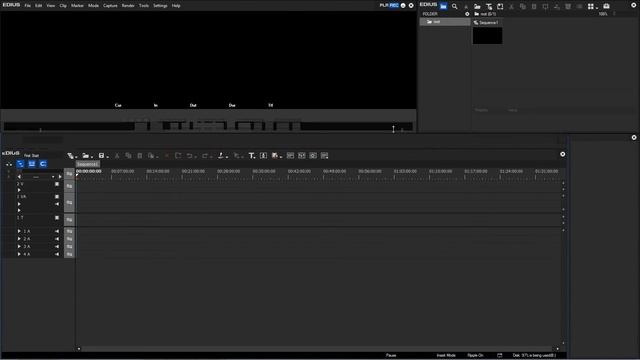Click the New Sequence icon in bin toolbar
640x360 pixels.
(x=500, y=7)
